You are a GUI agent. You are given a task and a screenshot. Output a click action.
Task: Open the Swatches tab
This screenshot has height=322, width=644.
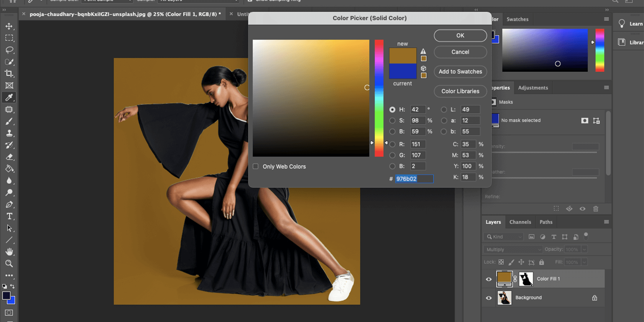[x=517, y=19]
